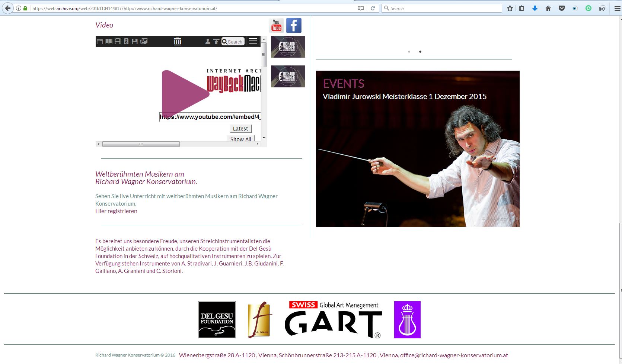Open the Downloads arrow icon
This screenshot has height=364, width=622.
pos(535,8)
